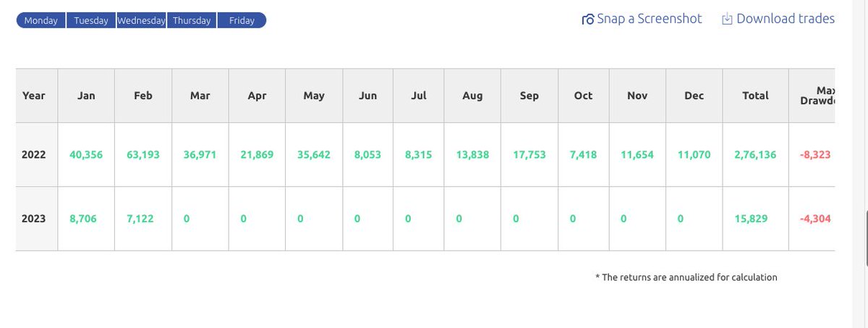This screenshot has height=328, width=868.
Task: Click the 35,642 May 2022 value
Action: coord(315,155)
